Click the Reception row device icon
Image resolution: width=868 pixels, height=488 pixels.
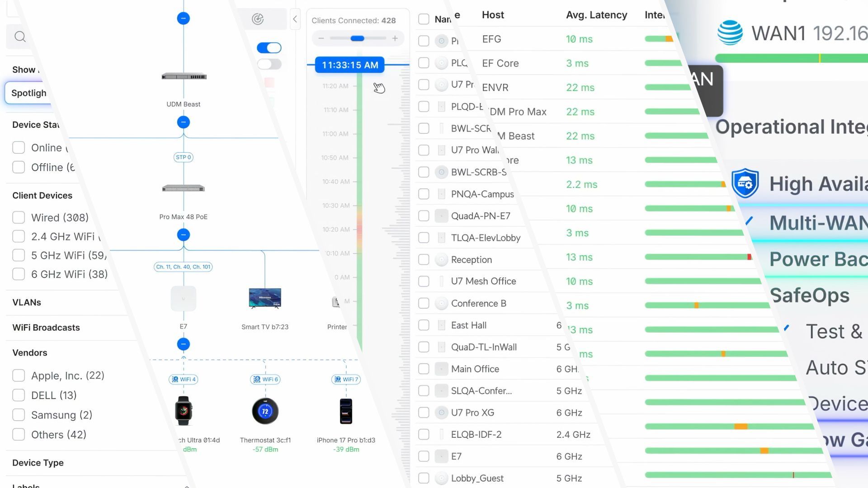[441, 260]
